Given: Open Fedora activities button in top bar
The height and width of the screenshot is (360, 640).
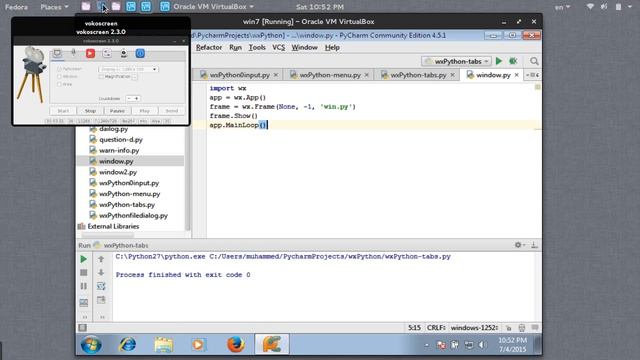Looking at the screenshot, I should click(16, 7).
